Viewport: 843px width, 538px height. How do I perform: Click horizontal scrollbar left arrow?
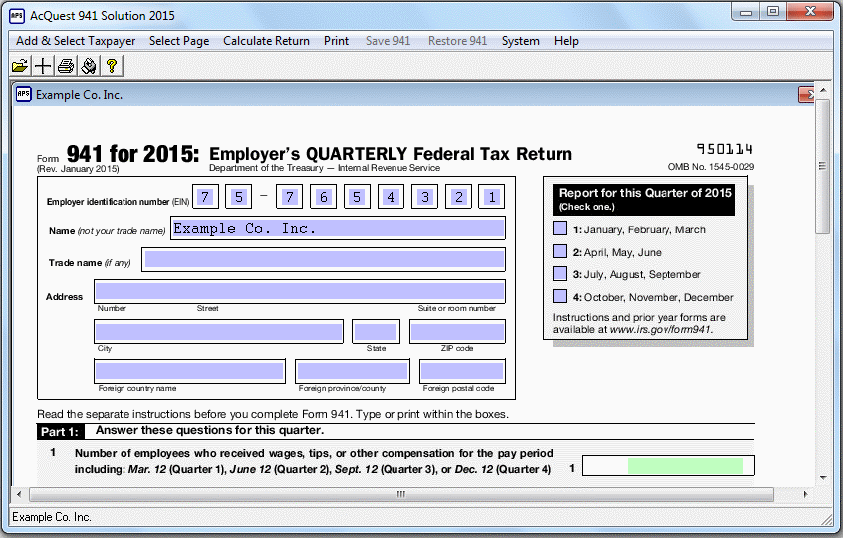point(19,494)
